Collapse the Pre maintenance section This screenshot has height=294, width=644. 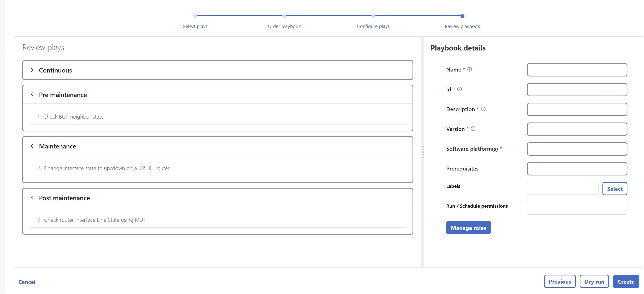32,95
